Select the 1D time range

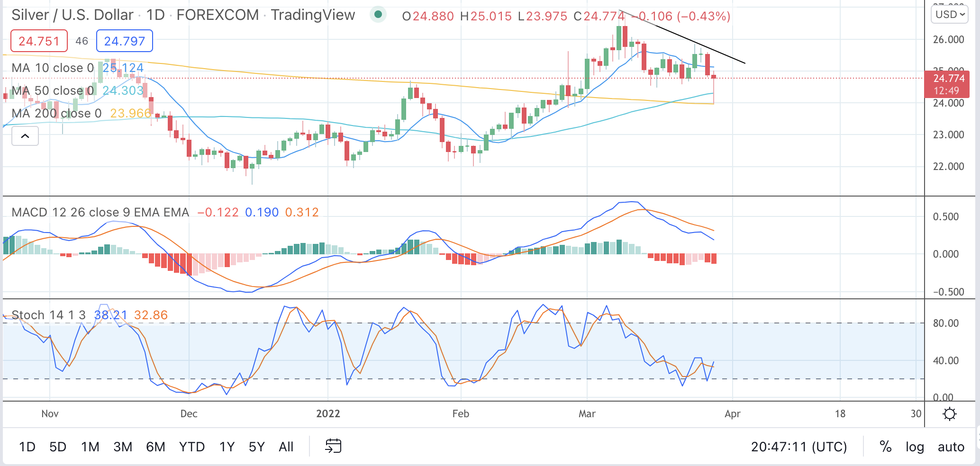[27, 447]
